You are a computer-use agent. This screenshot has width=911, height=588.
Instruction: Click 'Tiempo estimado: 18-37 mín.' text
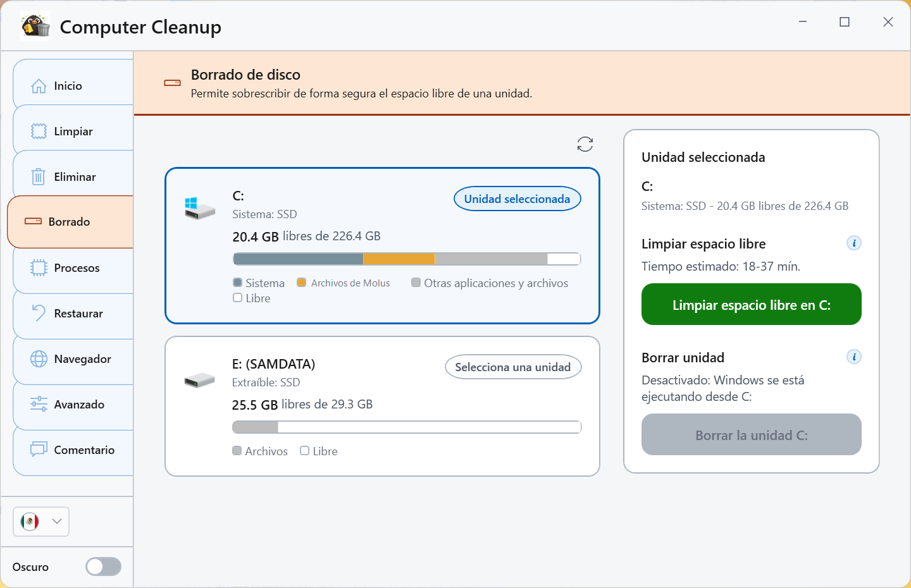[x=721, y=266]
